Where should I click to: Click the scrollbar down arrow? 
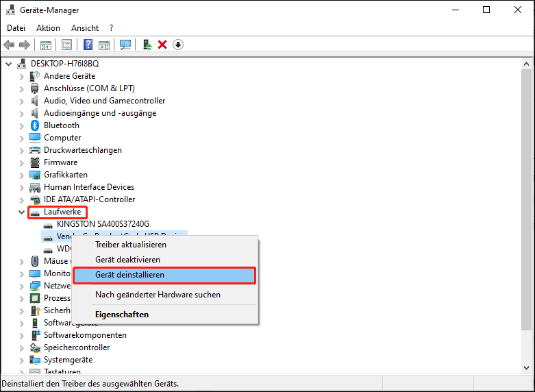coord(526,367)
